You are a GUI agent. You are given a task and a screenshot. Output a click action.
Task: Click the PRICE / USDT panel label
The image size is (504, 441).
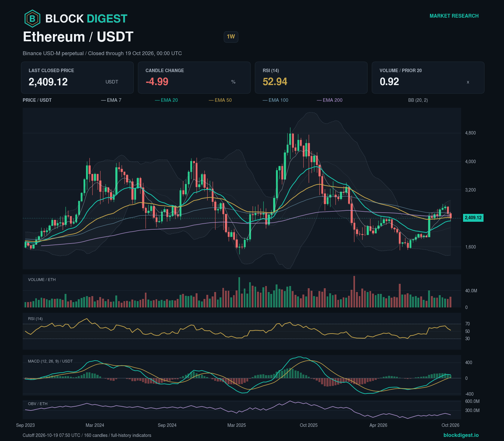tap(37, 100)
